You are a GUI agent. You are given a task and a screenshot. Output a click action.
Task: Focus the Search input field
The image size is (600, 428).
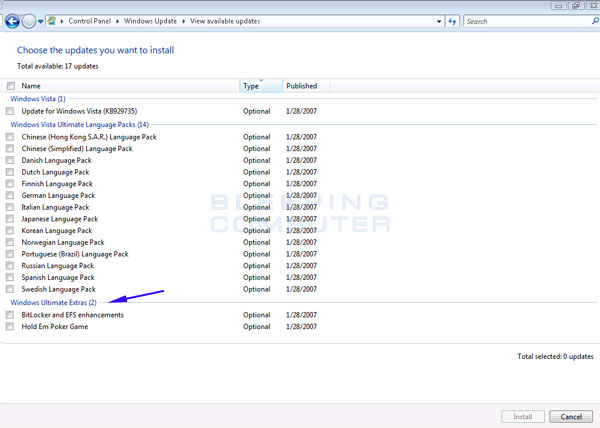pos(527,21)
